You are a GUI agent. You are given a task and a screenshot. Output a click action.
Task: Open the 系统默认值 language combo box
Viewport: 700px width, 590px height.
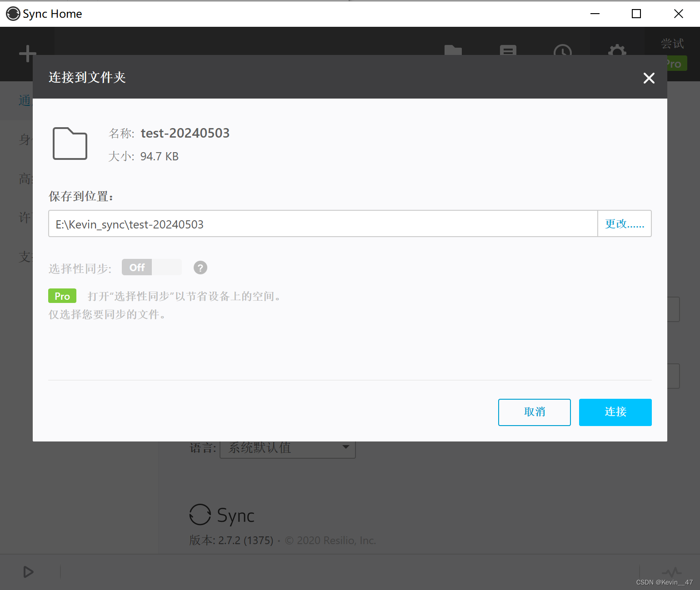click(287, 448)
